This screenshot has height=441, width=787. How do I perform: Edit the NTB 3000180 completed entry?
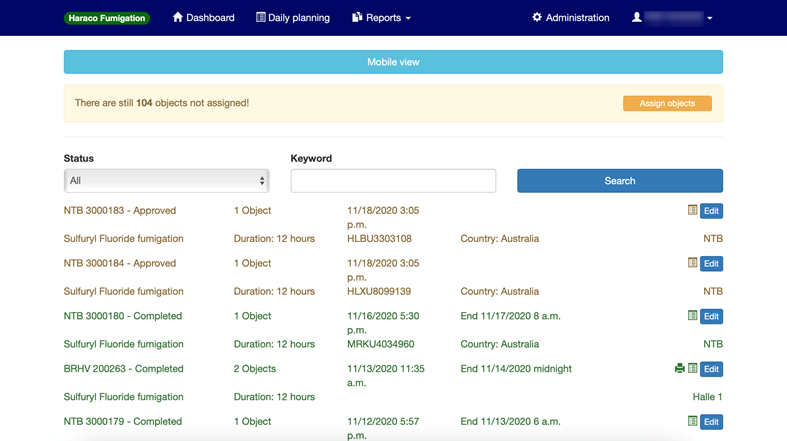click(711, 317)
